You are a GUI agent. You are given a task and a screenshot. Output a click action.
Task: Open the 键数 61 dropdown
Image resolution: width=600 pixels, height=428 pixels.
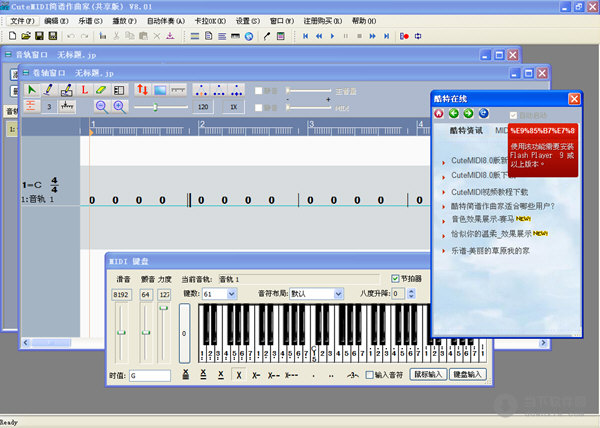(231, 294)
